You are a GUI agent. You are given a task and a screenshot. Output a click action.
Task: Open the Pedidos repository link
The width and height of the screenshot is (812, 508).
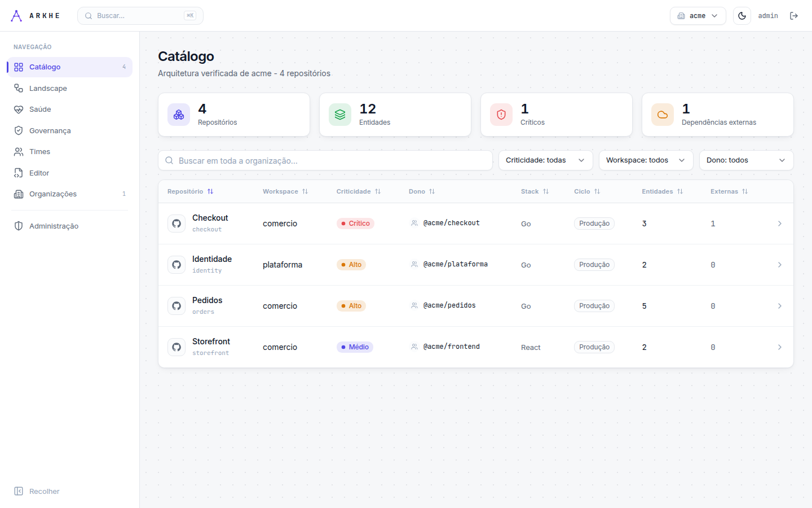[x=207, y=300]
